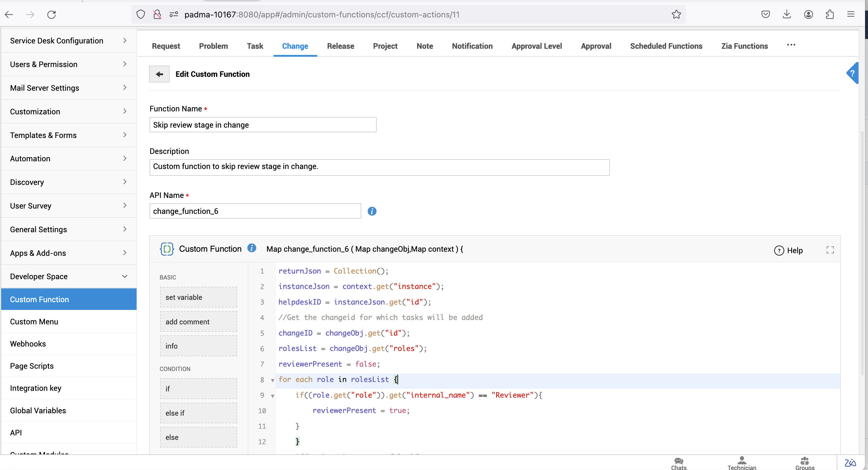Image resolution: width=868 pixels, height=470 pixels.
Task: Reload the browser page
Action: tap(51, 14)
